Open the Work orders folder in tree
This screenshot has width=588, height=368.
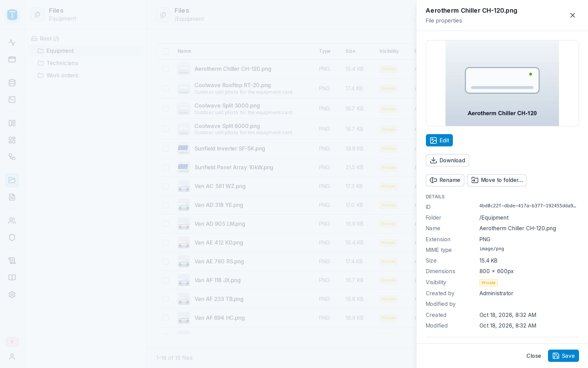point(86,75)
